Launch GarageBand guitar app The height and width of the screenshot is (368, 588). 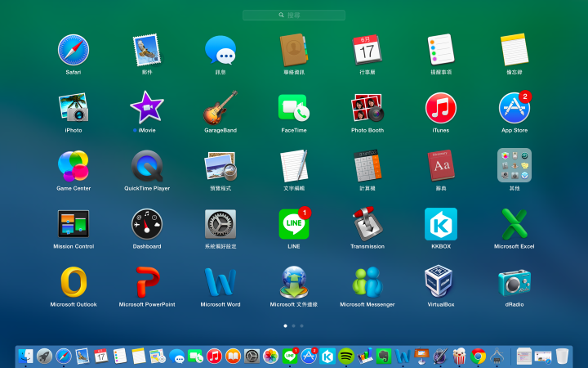pyautogui.click(x=220, y=108)
